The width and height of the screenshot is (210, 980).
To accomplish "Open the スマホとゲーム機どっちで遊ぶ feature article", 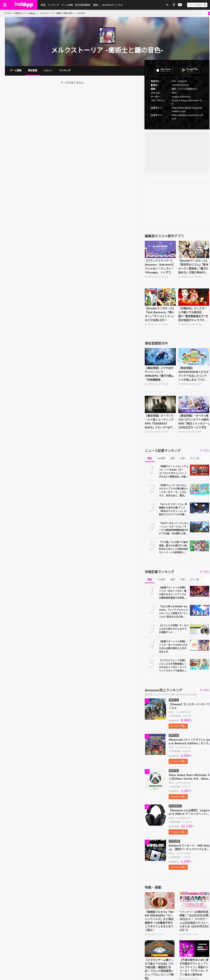I will [x=160, y=961].
